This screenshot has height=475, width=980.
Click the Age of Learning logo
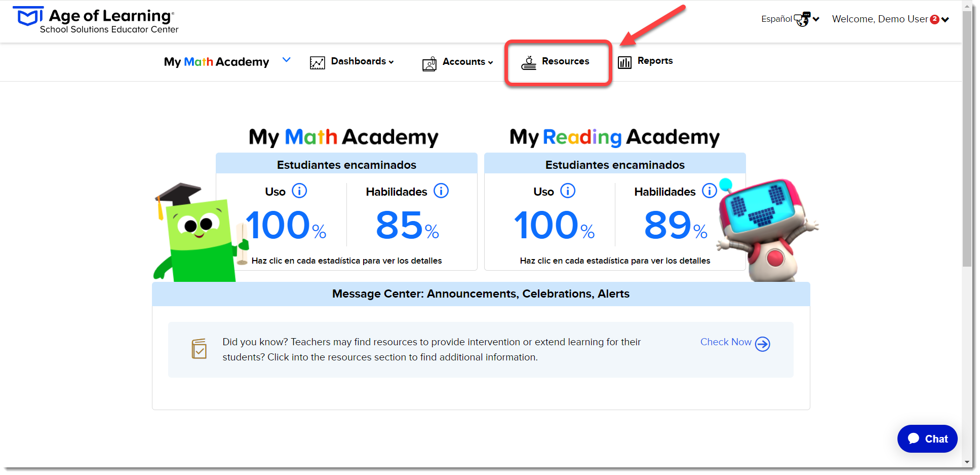[96, 20]
